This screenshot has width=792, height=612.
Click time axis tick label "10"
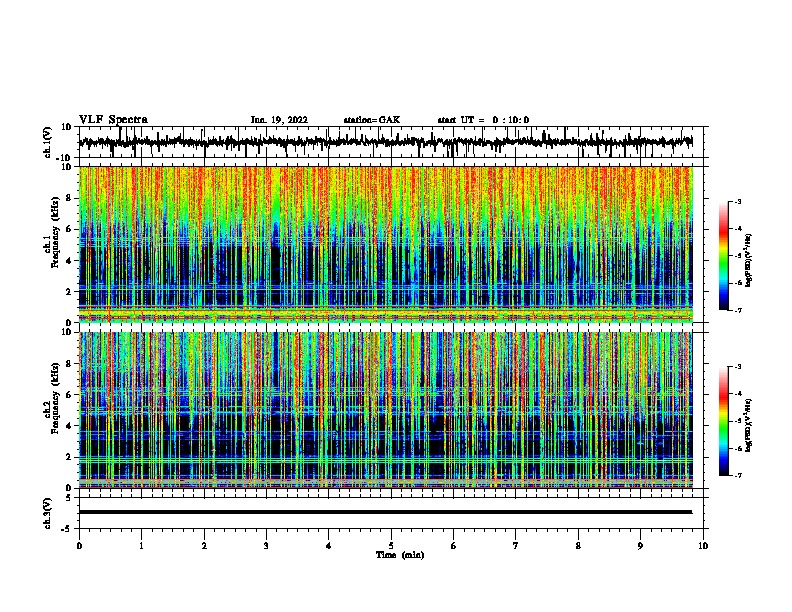pyautogui.click(x=703, y=546)
